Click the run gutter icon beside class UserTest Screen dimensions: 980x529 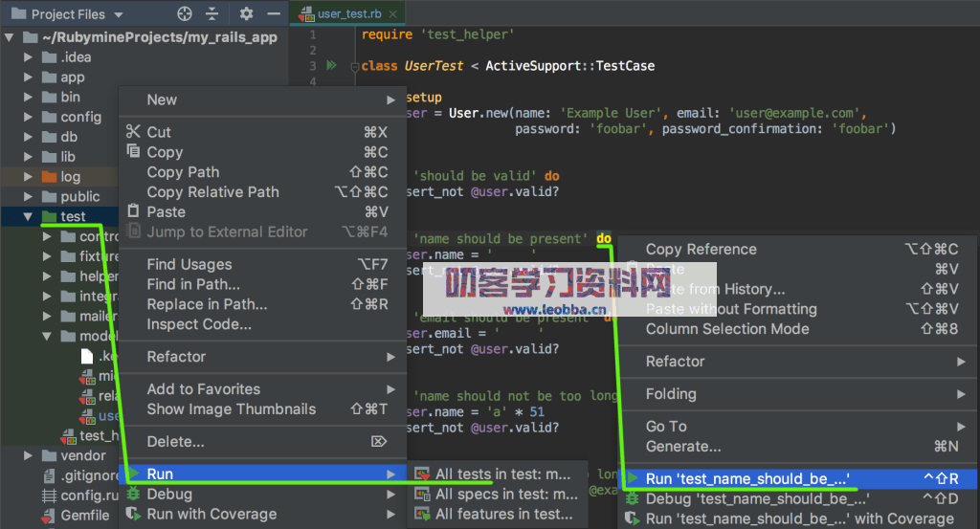click(331, 65)
